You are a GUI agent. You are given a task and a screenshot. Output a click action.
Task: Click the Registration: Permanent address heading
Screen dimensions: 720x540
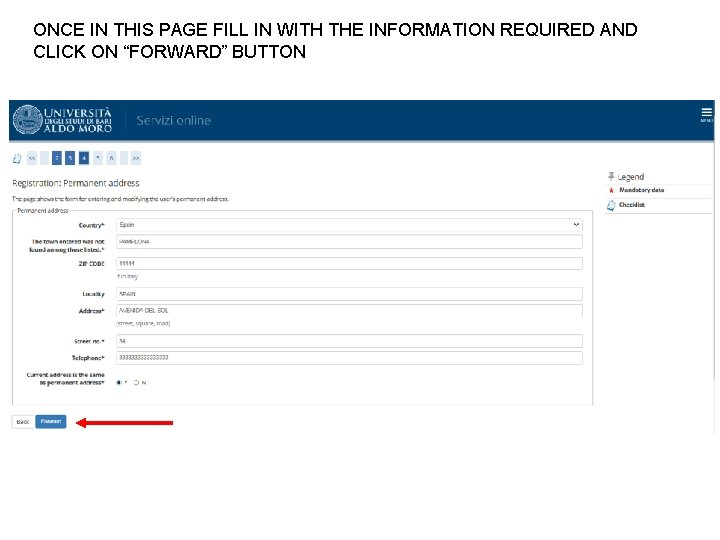tap(76, 183)
